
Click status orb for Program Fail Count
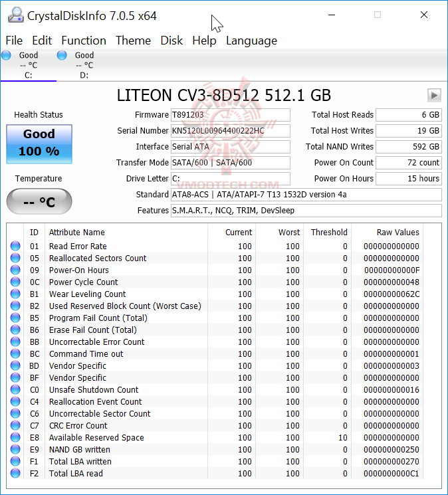[15, 318]
